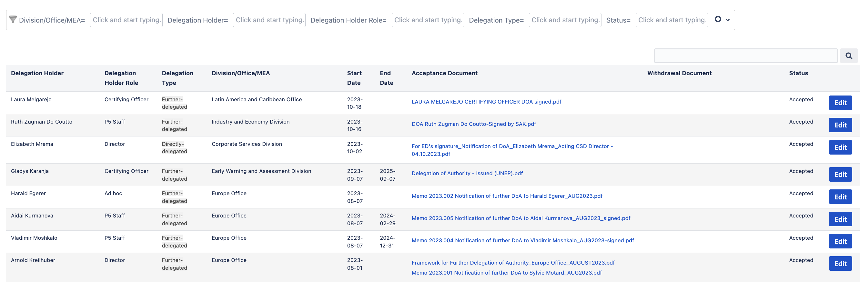
Task: Click the Start Date column header
Action: (354, 78)
